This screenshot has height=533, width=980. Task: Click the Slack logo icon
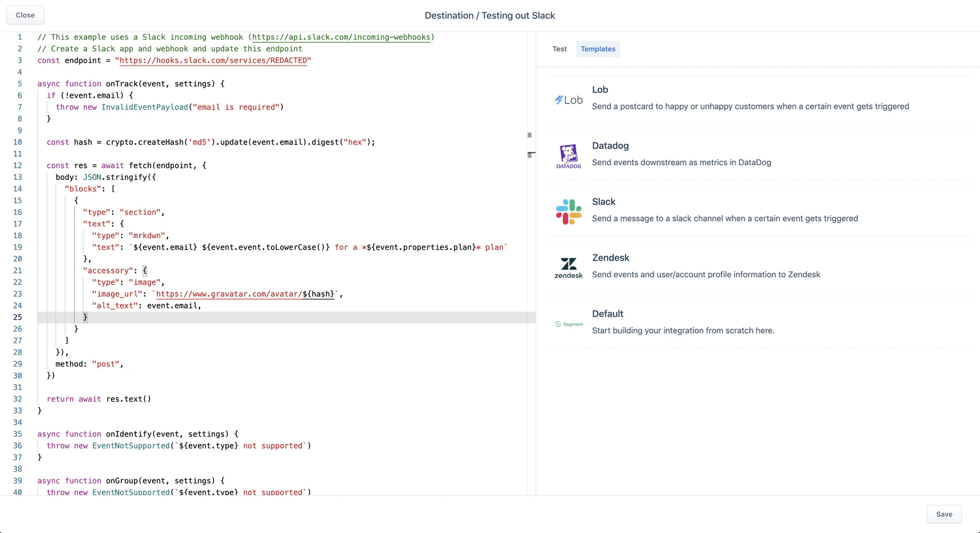568,212
